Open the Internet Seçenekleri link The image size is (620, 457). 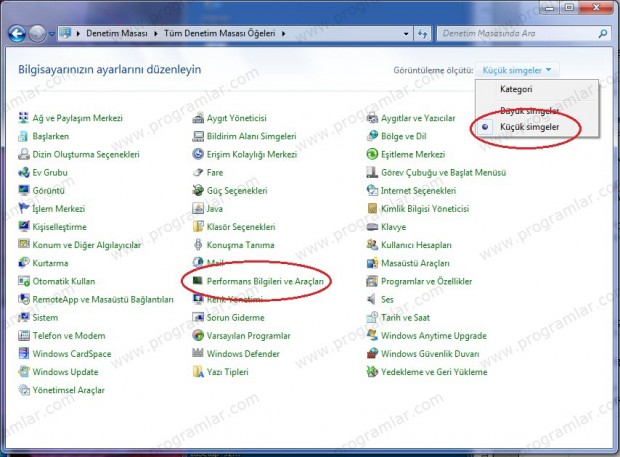click(418, 191)
